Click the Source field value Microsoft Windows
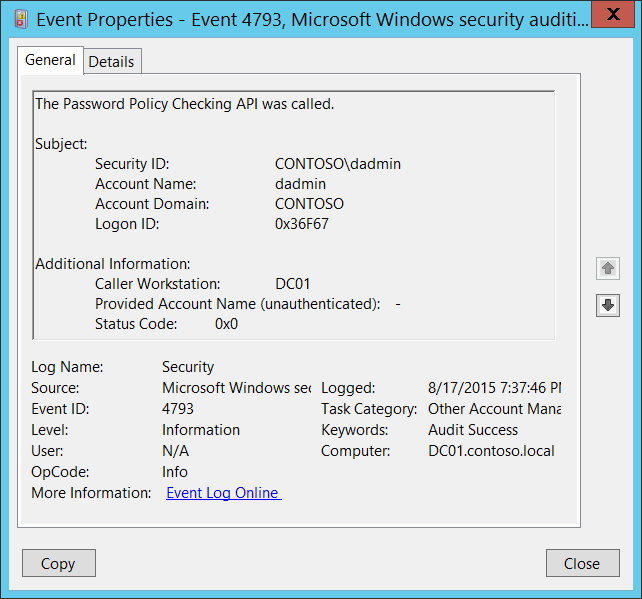The height and width of the screenshot is (599, 642). (236, 388)
